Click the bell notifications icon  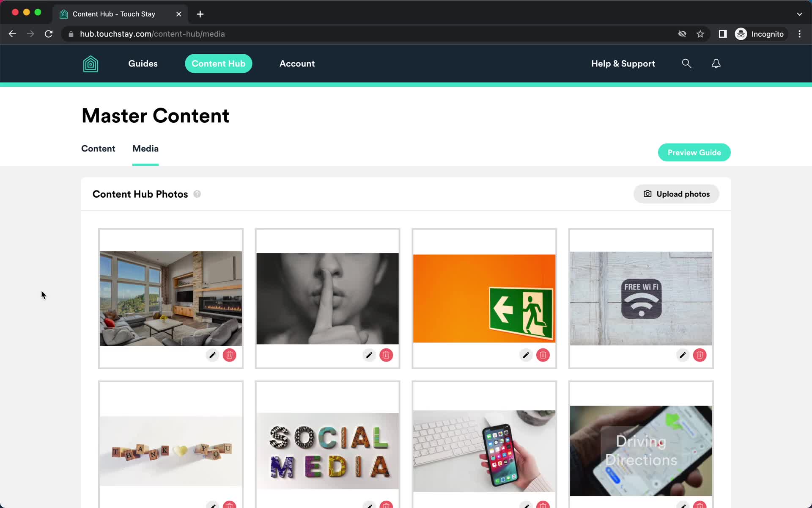(715, 63)
